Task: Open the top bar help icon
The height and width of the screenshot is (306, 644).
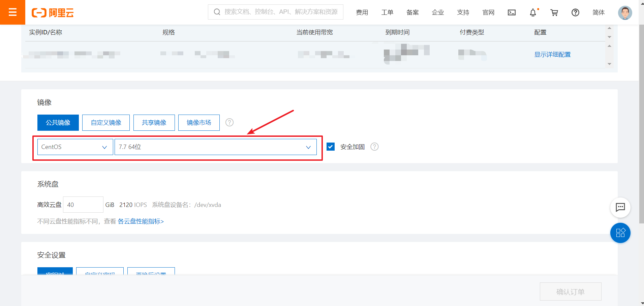Action: 575,12
